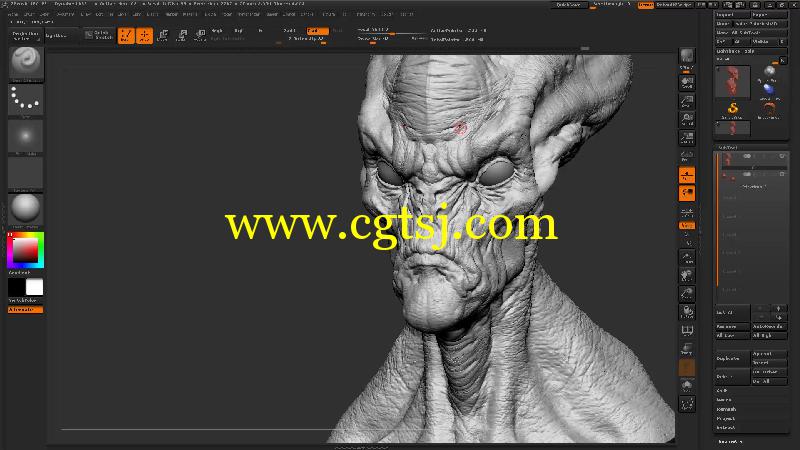Viewport: 800px width, 450px height.
Task: Open the material sphere picker
Action: pyautogui.click(x=26, y=210)
